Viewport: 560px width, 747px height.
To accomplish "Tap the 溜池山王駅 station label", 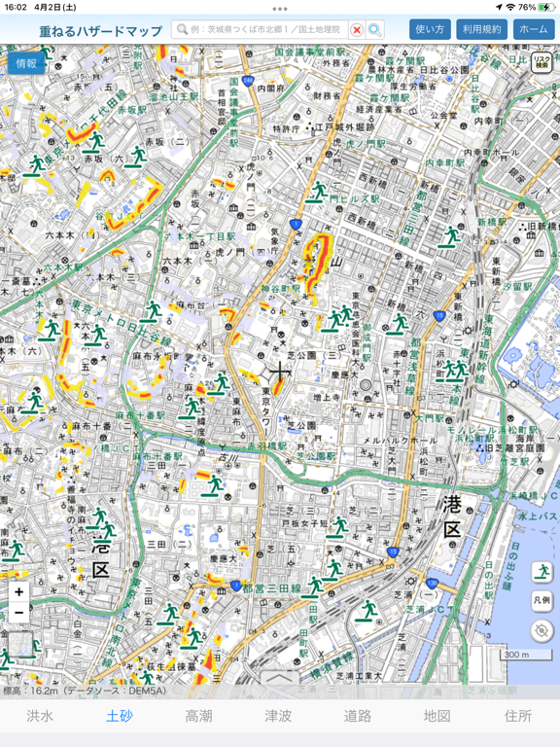I will (x=174, y=96).
